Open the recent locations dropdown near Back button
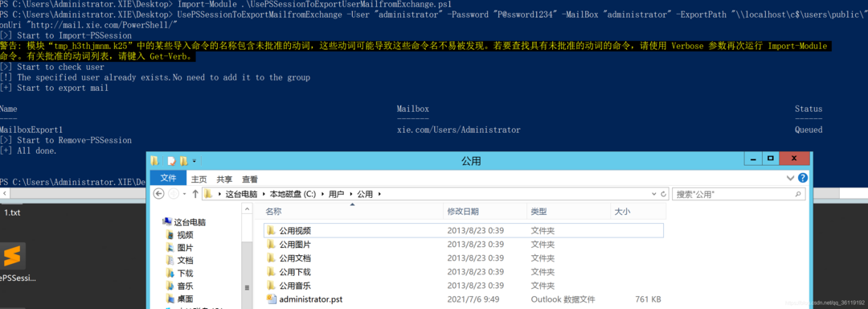 [x=184, y=195]
